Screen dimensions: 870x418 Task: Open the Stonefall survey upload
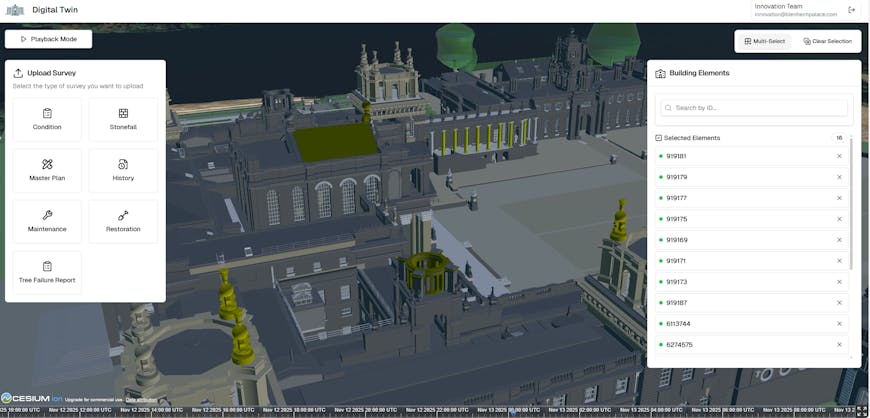click(123, 120)
